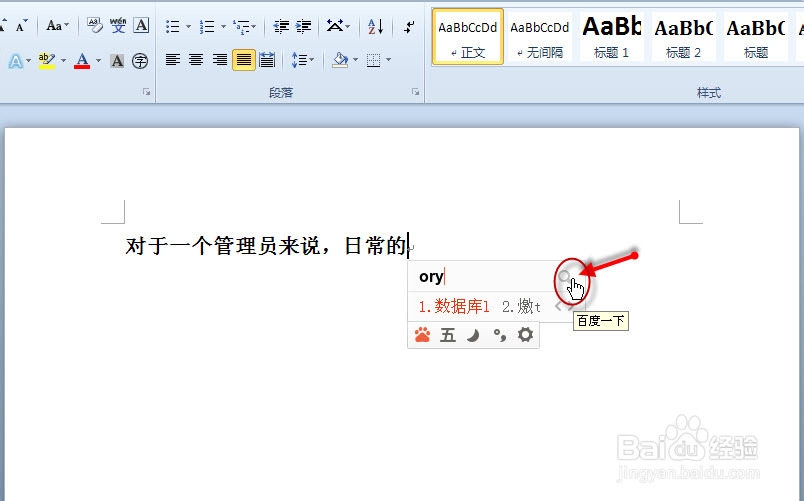The image size is (804, 501).
Task: Apply the 标题 2 style
Action: [683, 36]
